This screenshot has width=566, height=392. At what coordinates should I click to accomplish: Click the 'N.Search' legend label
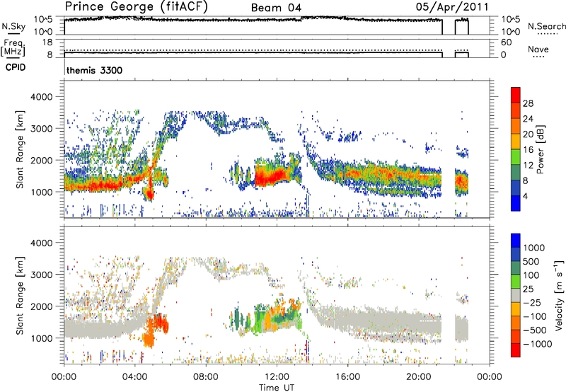[546, 26]
